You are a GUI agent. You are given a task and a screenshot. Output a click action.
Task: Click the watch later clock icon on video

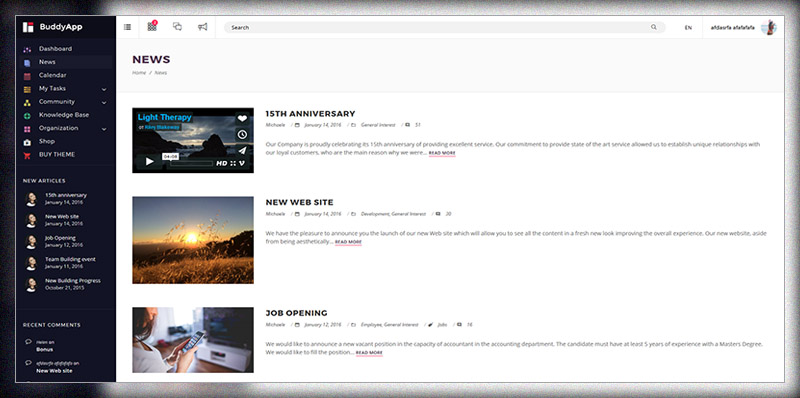tap(242, 134)
